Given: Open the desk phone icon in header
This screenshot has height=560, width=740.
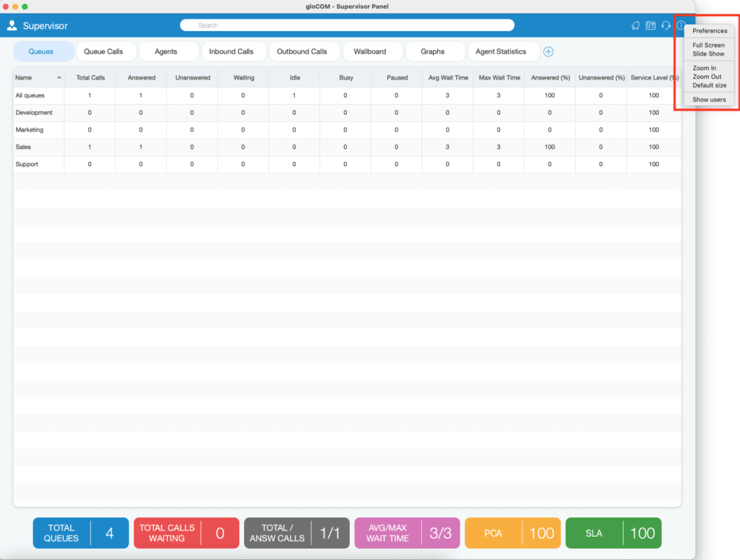Looking at the screenshot, I should [x=650, y=25].
